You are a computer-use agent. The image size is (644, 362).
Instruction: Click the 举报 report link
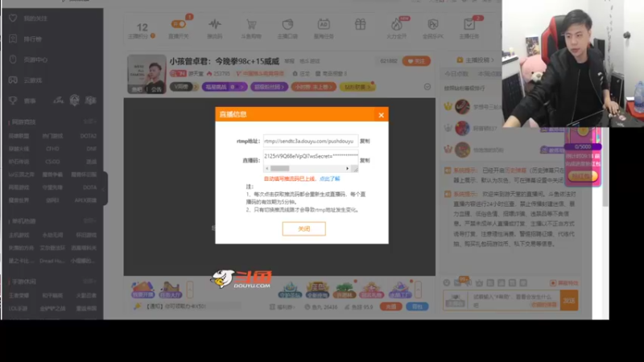pos(290,61)
